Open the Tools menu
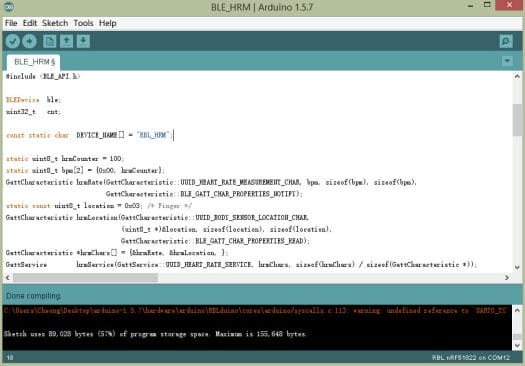The image size is (525, 366). click(x=83, y=23)
